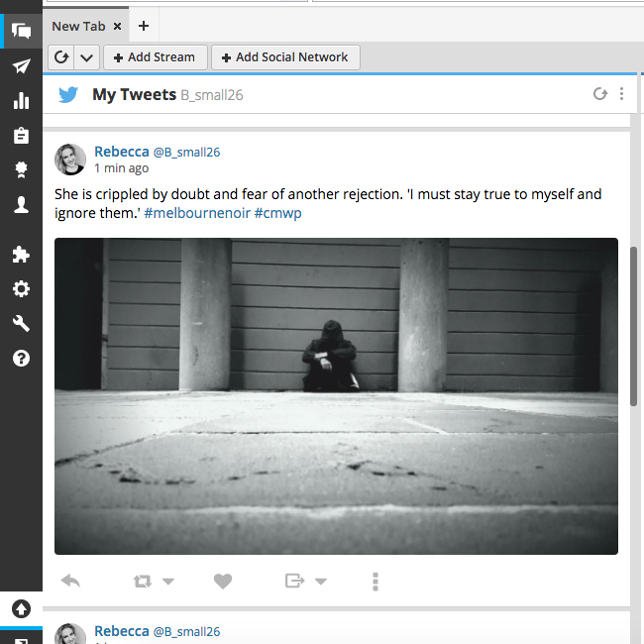Open the App Directory puzzle icon

[21, 255]
